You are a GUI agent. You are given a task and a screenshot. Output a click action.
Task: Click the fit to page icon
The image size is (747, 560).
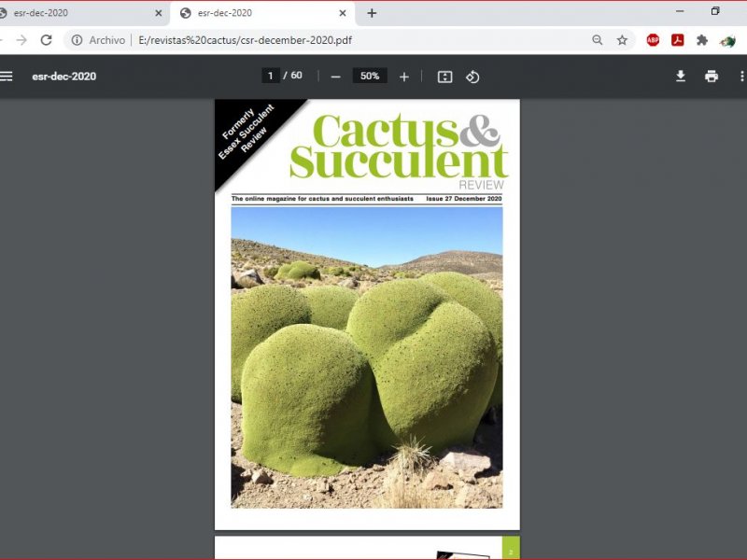coord(444,77)
